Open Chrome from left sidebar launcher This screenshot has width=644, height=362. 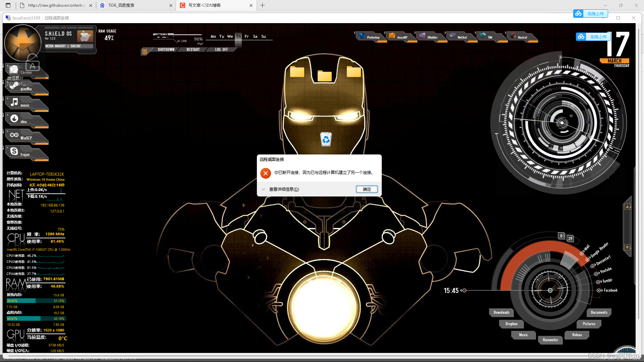26,71
